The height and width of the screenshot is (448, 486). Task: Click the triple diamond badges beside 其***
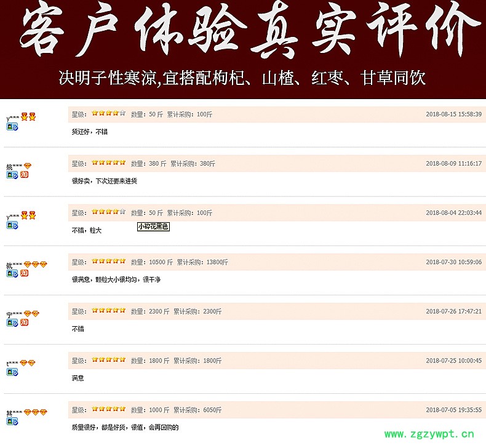[35, 412]
